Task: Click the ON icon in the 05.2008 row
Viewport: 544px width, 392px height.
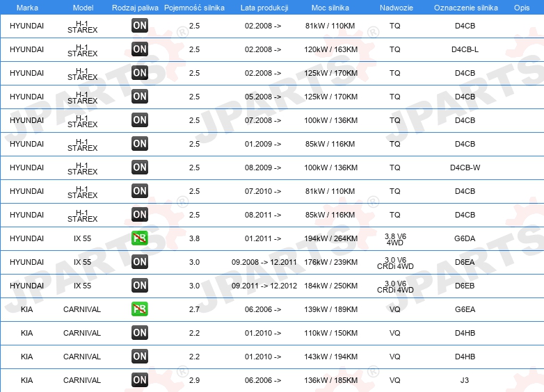Action: pos(140,96)
